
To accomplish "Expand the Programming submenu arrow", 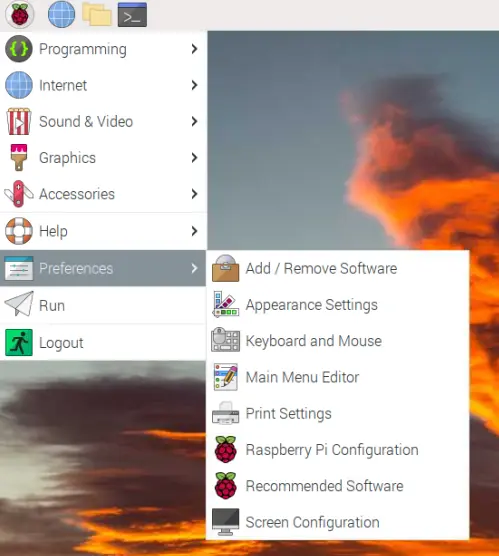I will click(x=194, y=49).
